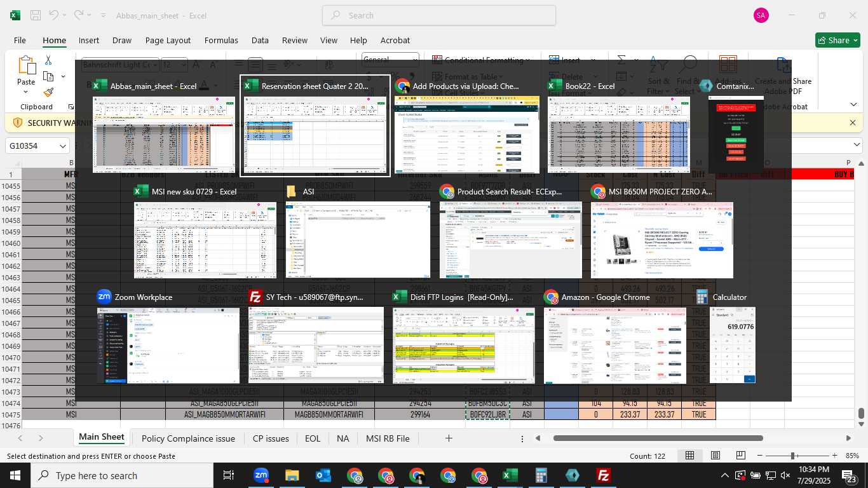Select the Policy Complaince issue sheet tab

(x=188, y=438)
